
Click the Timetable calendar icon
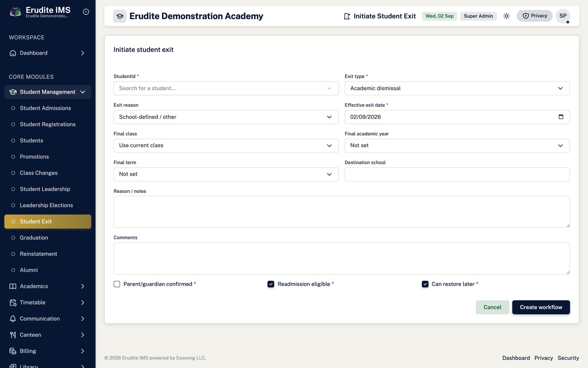coord(13,302)
